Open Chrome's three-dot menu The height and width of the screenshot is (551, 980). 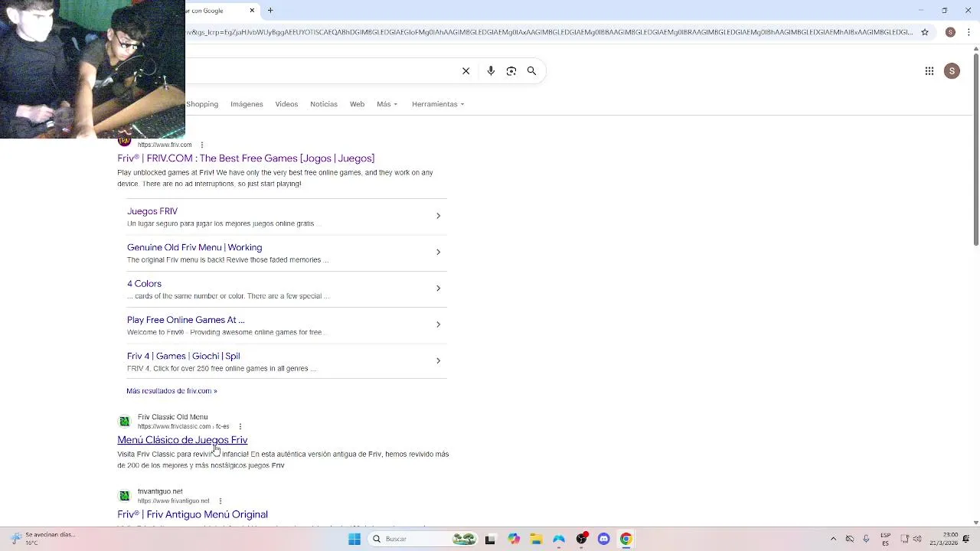point(969,32)
